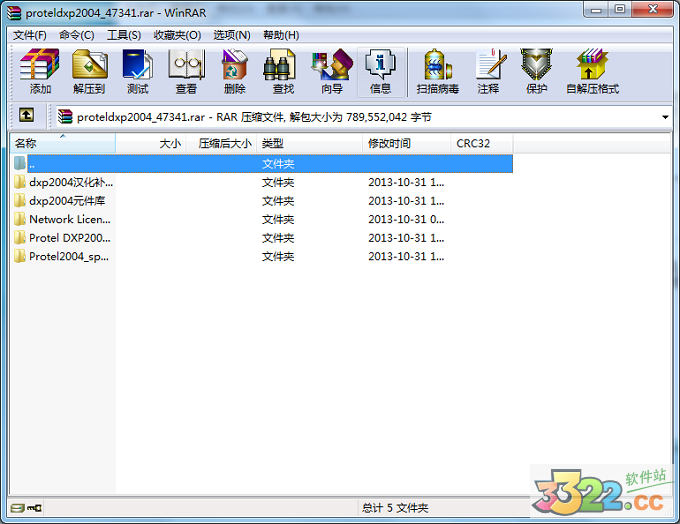This screenshot has width=680, height=524.
Task: Click the key icon in status bar
Action: click(x=34, y=508)
